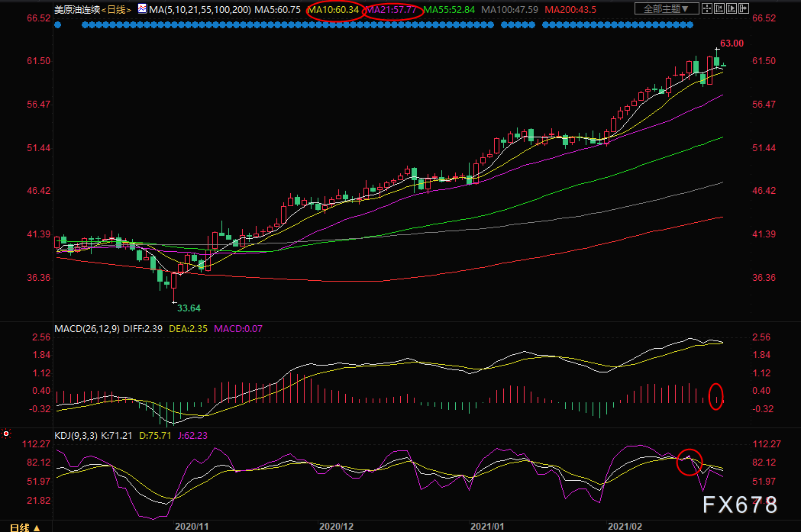This screenshot has width=801, height=532.
Task: Click the <日线> period label in title
Action: (116, 9)
